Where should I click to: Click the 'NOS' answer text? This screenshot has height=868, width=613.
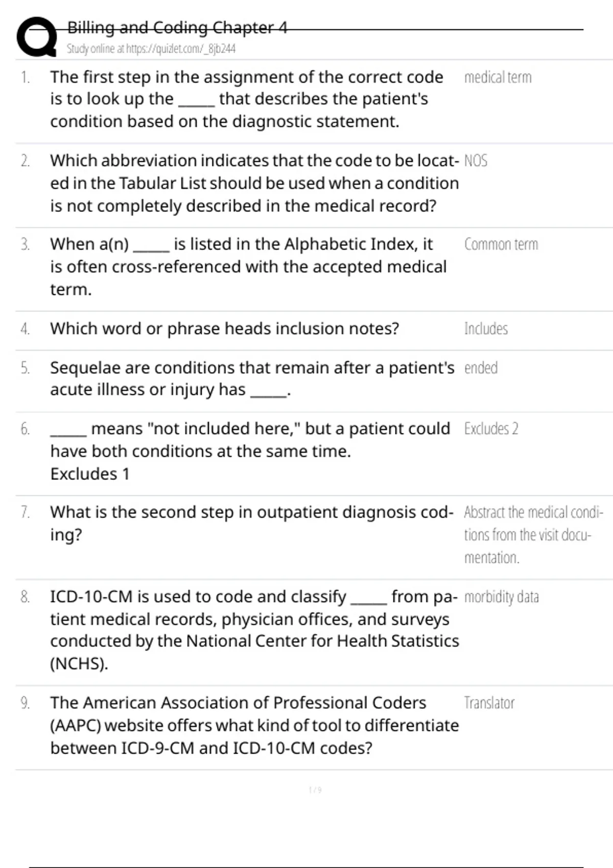(476, 161)
